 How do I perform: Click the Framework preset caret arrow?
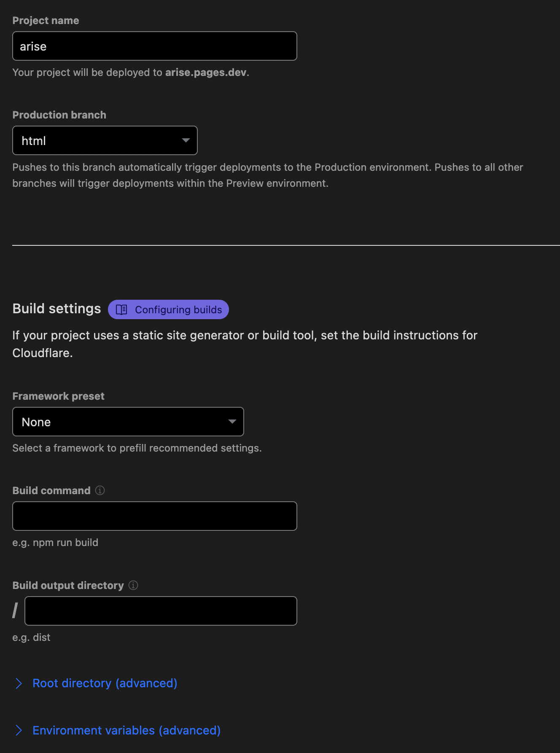click(x=232, y=422)
